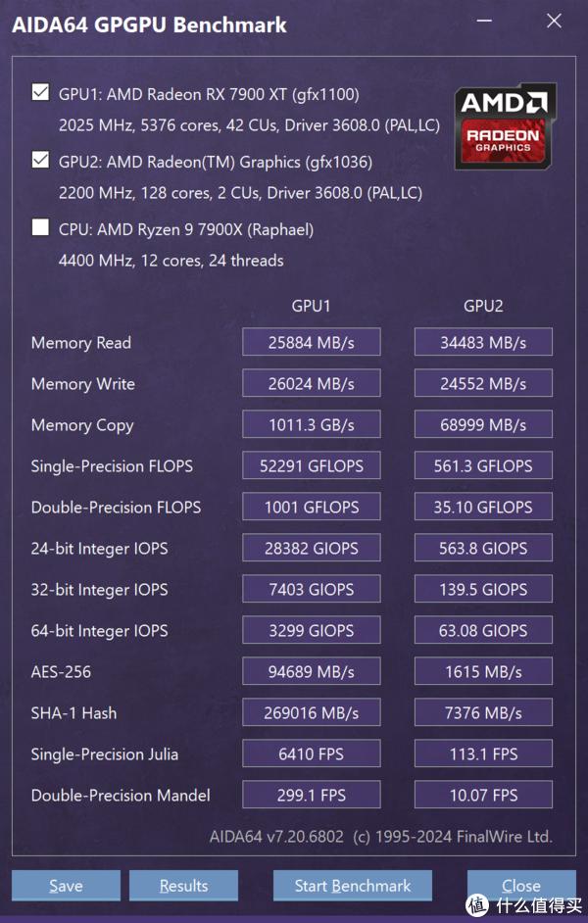Viewport: 588px width, 923px height.
Task: Click GPU1 Single-Precision FLOPS result field
Action: [x=312, y=465]
